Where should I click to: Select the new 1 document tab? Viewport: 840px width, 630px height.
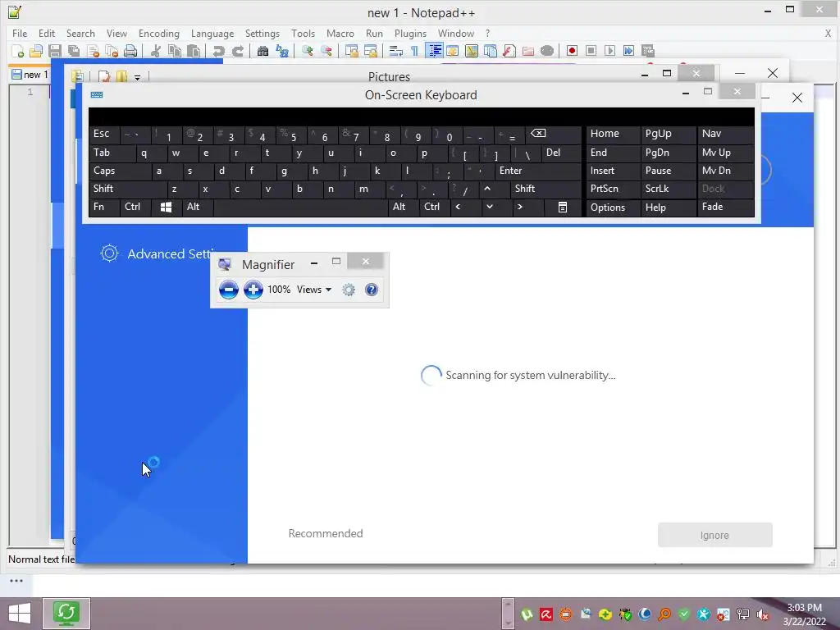click(30, 75)
